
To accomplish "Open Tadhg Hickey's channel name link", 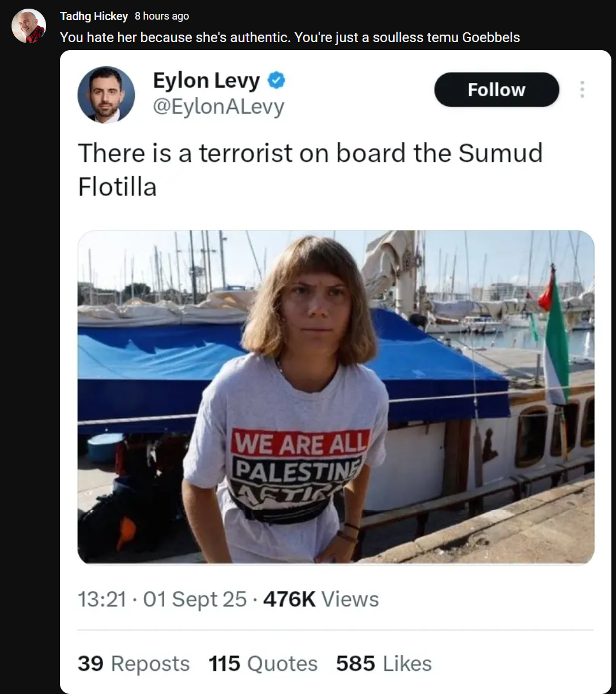I will coord(94,16).
